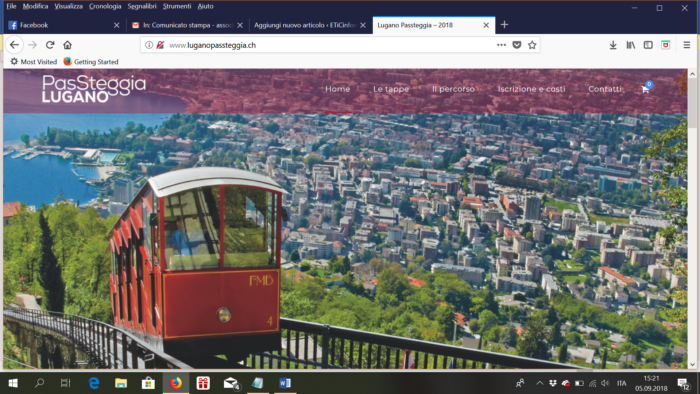
Task: Bookmark this page with the star
Action: pyautogui.click(x=532, y=45)
